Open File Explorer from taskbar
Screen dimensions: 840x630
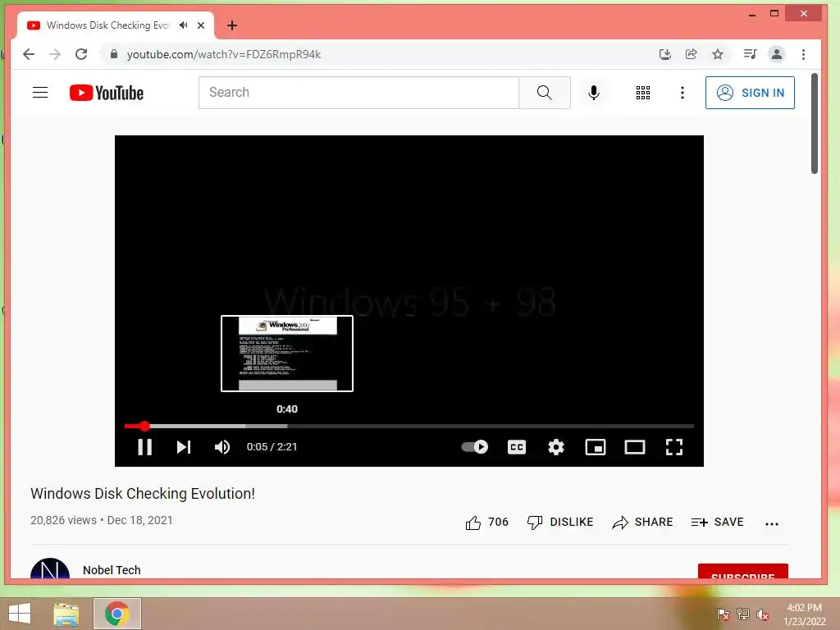tap(66, 614)
